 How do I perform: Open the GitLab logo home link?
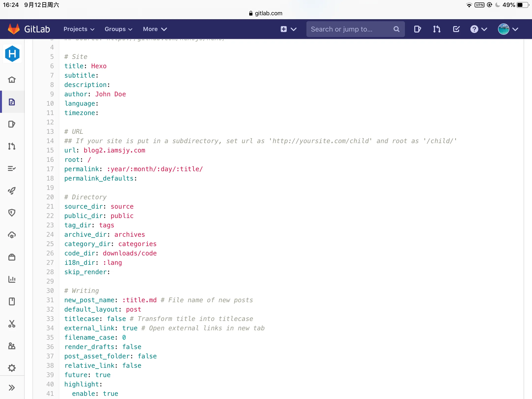(x=29, y=29)
